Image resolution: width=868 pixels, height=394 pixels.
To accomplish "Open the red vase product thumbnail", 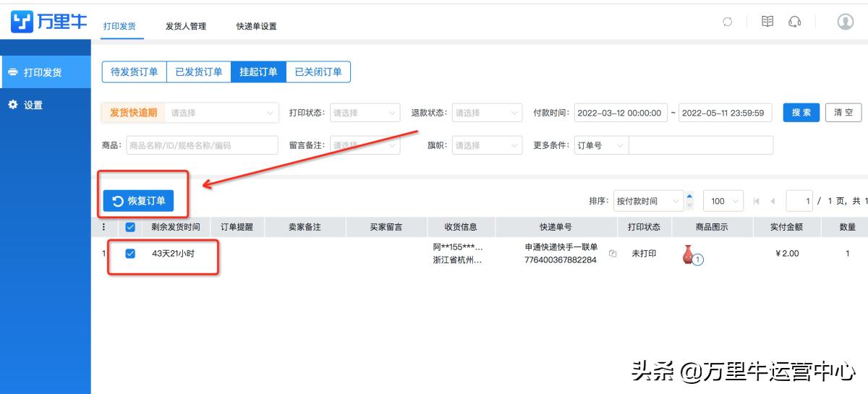I will (x=689, y=254).
